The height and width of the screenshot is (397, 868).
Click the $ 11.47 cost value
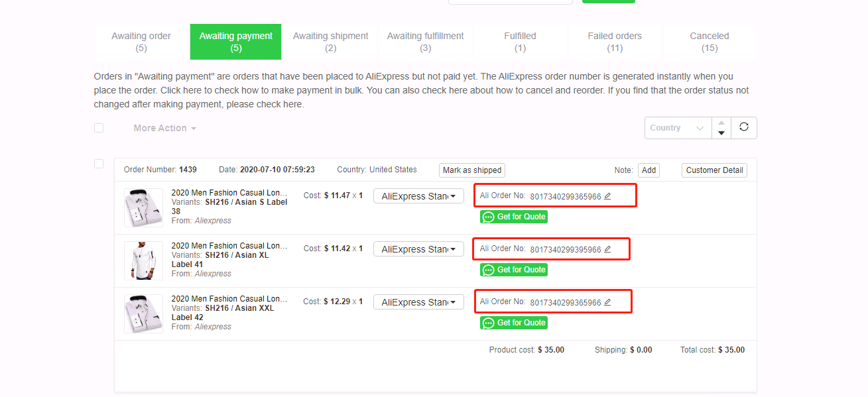coord(337,196)
